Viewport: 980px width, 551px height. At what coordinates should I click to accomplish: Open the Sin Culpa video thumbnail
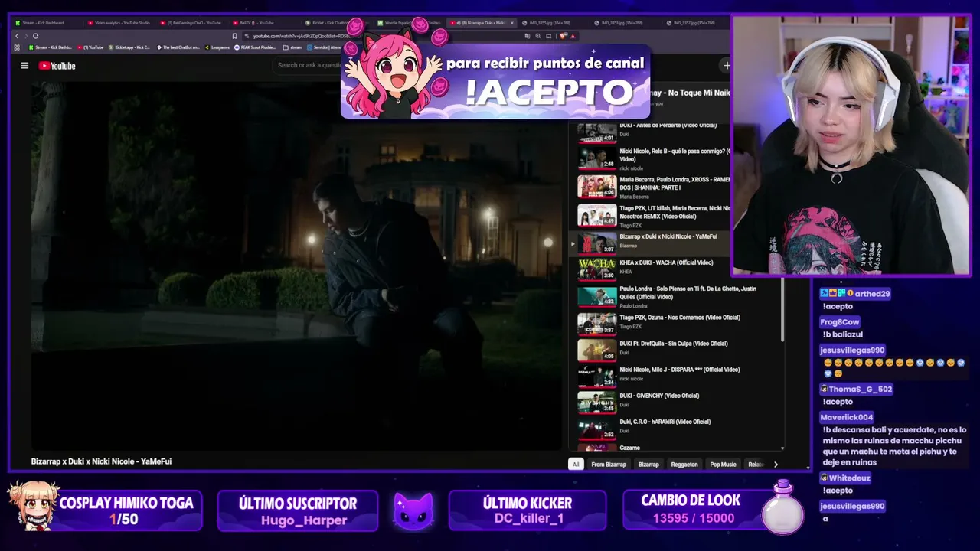[x=596, y=350]
